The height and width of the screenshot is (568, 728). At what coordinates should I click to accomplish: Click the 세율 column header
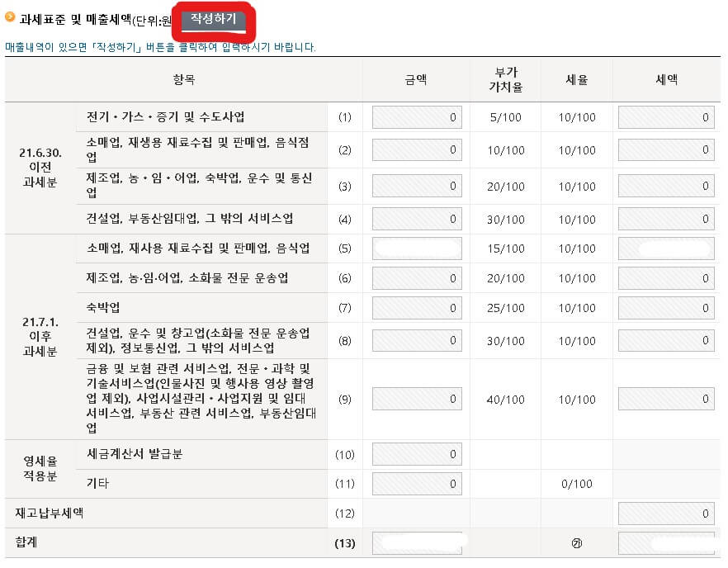point(577,80)
